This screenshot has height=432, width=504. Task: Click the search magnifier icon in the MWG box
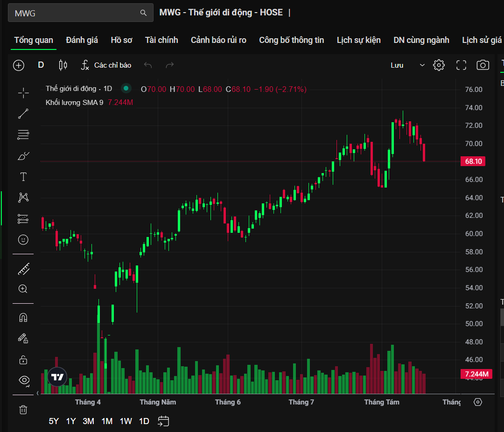coord(143,13)
